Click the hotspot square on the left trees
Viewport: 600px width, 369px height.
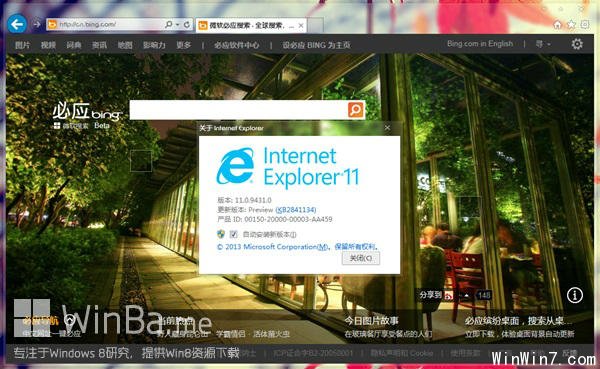click(x=141, y=161)
